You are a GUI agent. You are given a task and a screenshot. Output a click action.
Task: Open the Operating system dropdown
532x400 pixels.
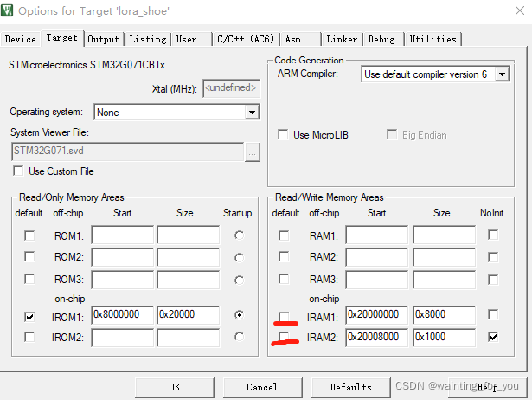[252, 113]
